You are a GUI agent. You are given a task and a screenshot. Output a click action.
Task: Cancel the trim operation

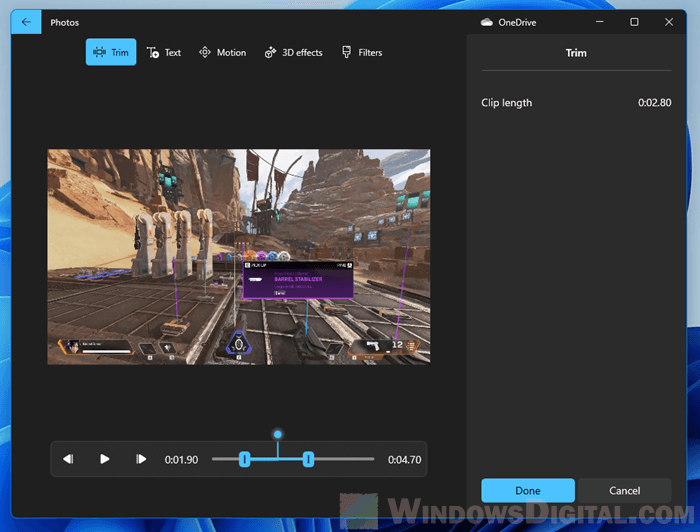[624, 490]
